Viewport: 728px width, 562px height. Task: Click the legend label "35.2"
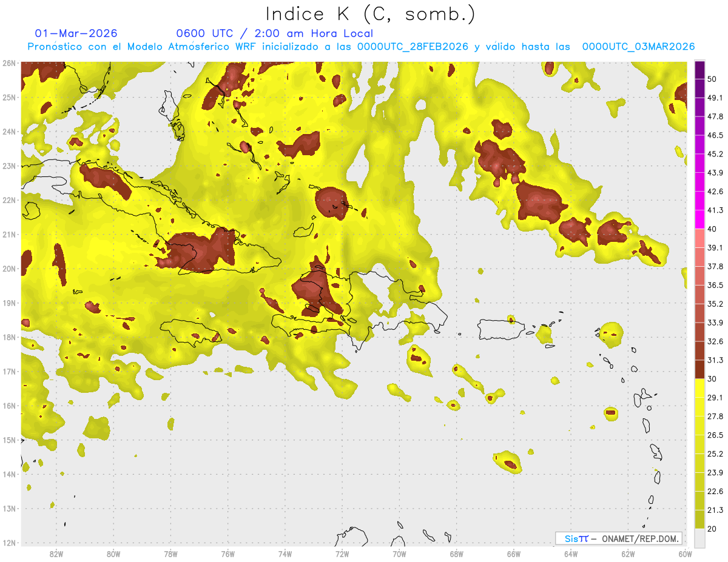(x=715, y=304)
